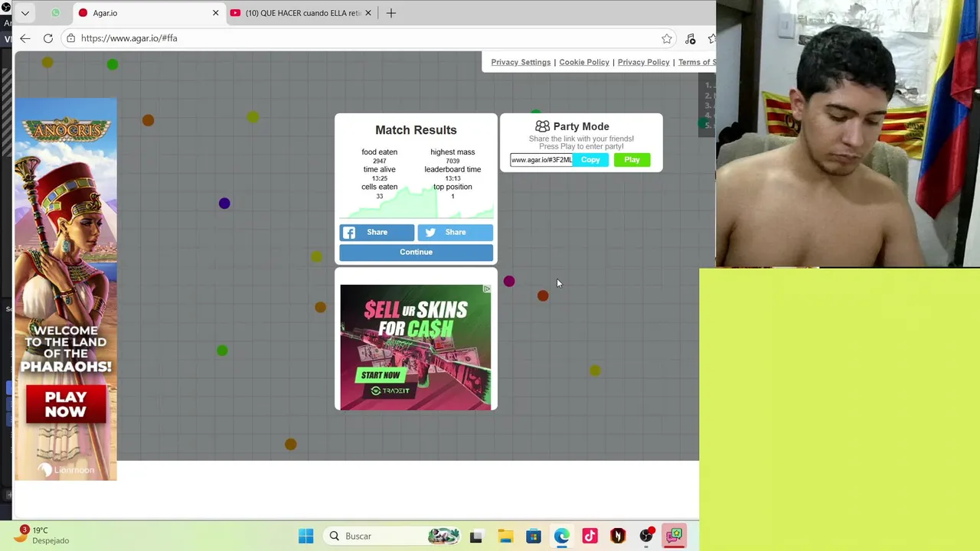Click the music note icon in the address bar

click(x=691, y=38)
